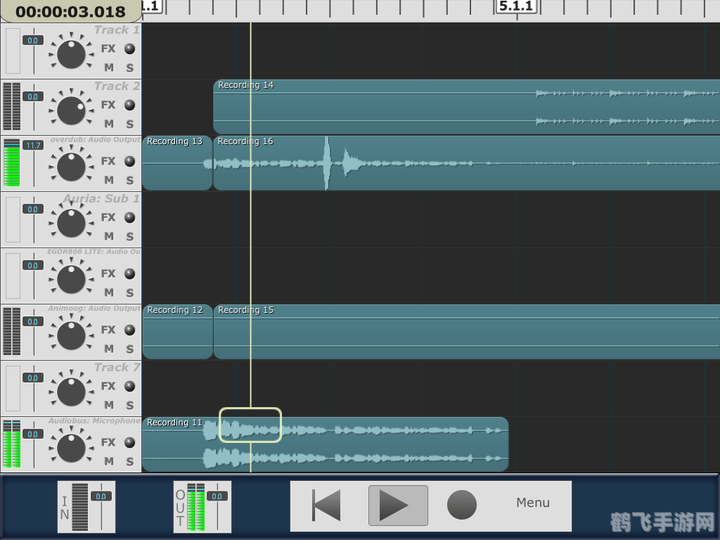Open FX for the Animoog track
The width and height of the screenshot is (720, 540).
(x=108, y=330)
